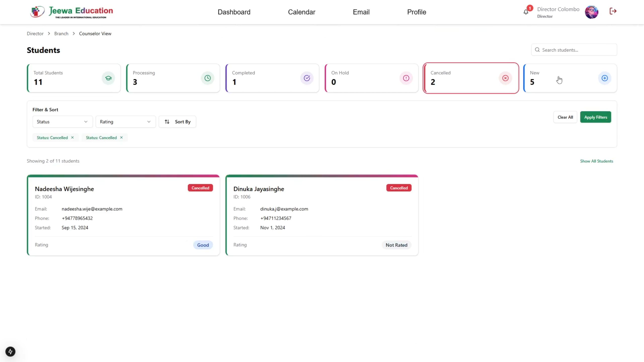Click the clock icon on the Processing card
644x362 pixels.
click(207, 78)
